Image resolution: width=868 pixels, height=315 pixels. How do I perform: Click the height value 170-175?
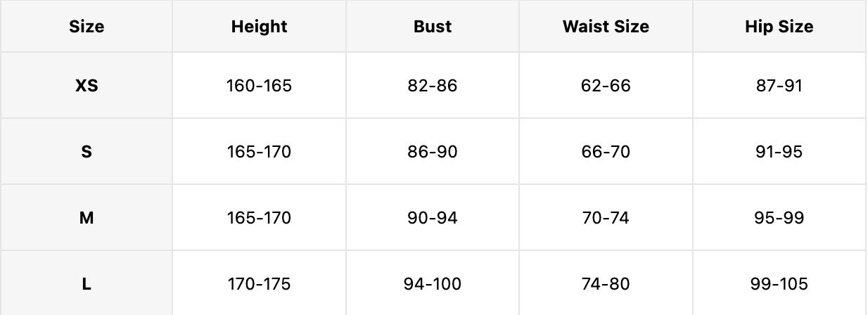(259, 284)
